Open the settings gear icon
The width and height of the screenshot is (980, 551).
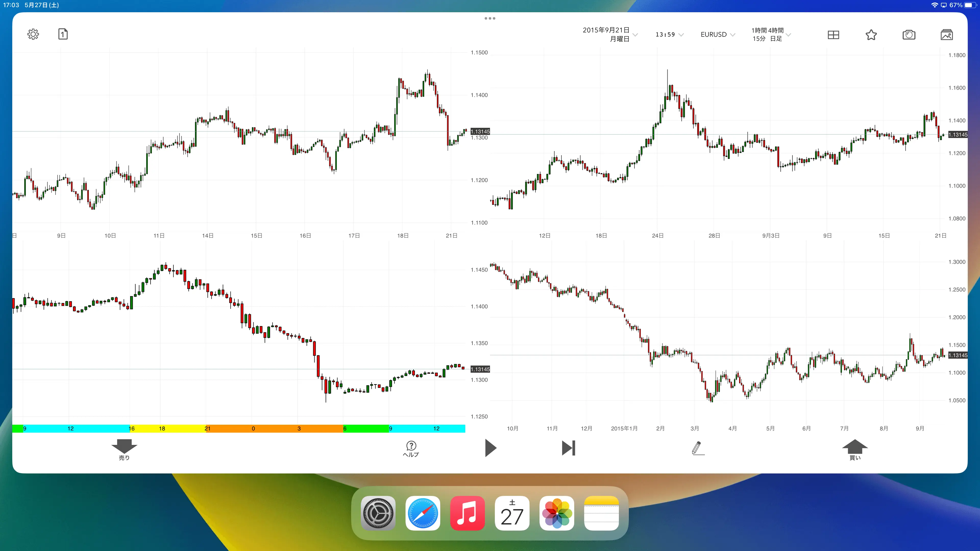coord(33,34)
